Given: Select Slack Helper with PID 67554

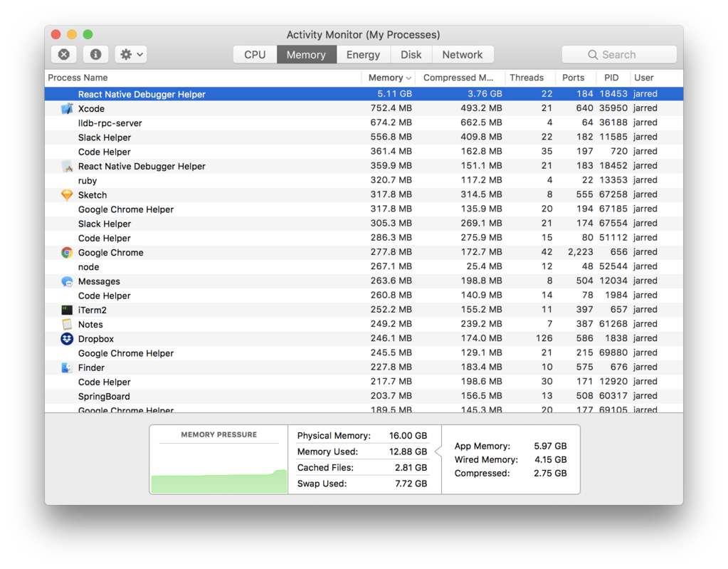Looking at the screenshot, I should click(364, 224).
